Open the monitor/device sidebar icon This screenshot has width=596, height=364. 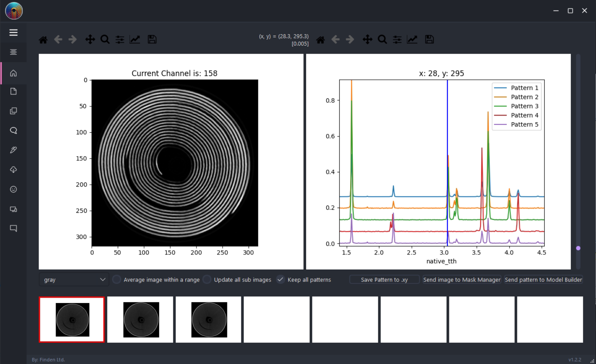pos(14,209)
